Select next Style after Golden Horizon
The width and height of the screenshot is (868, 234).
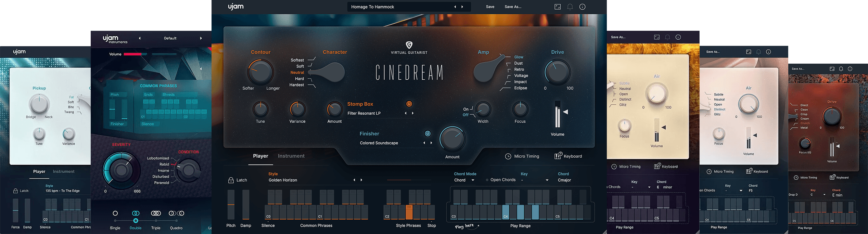(x=361, y=180)
